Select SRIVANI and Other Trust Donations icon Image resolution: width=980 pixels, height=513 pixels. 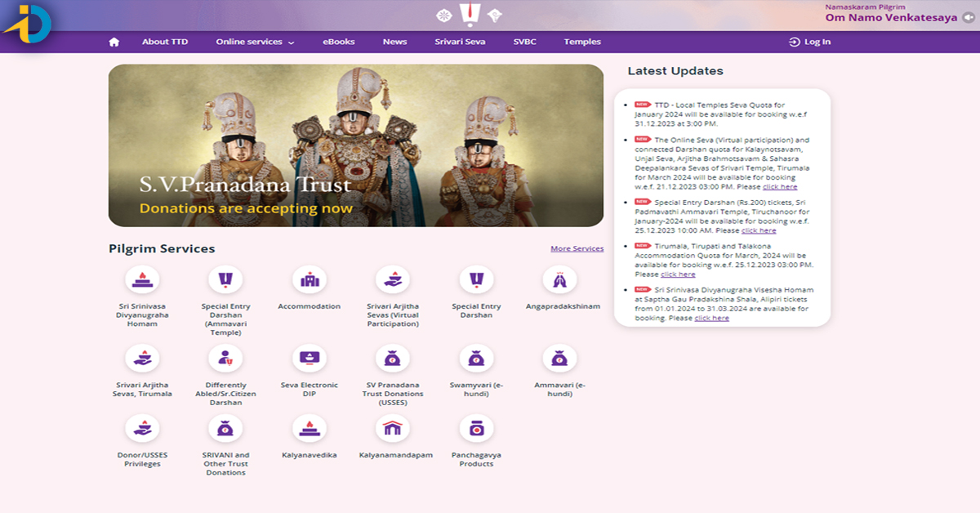pyautogui.click(x=226, y=429)
